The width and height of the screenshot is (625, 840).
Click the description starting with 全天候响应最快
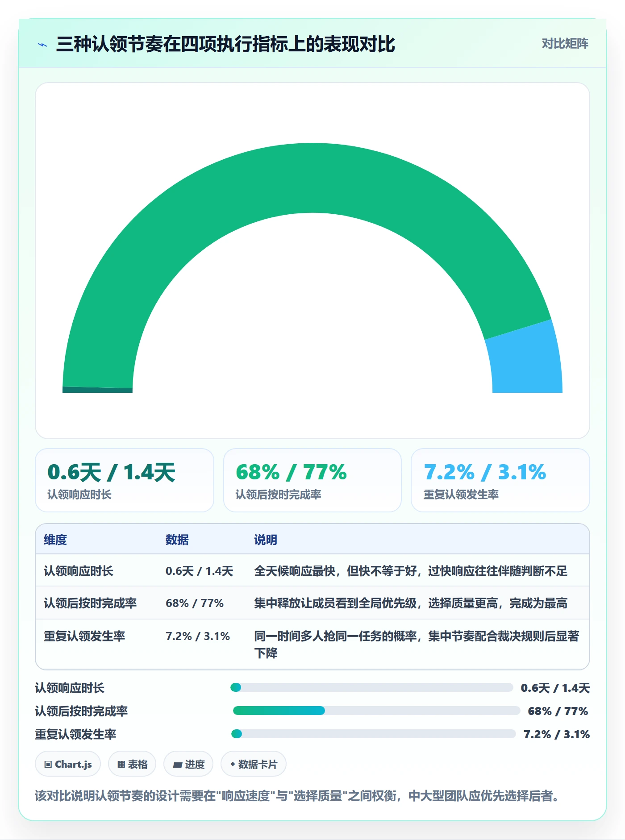point(411,571)
